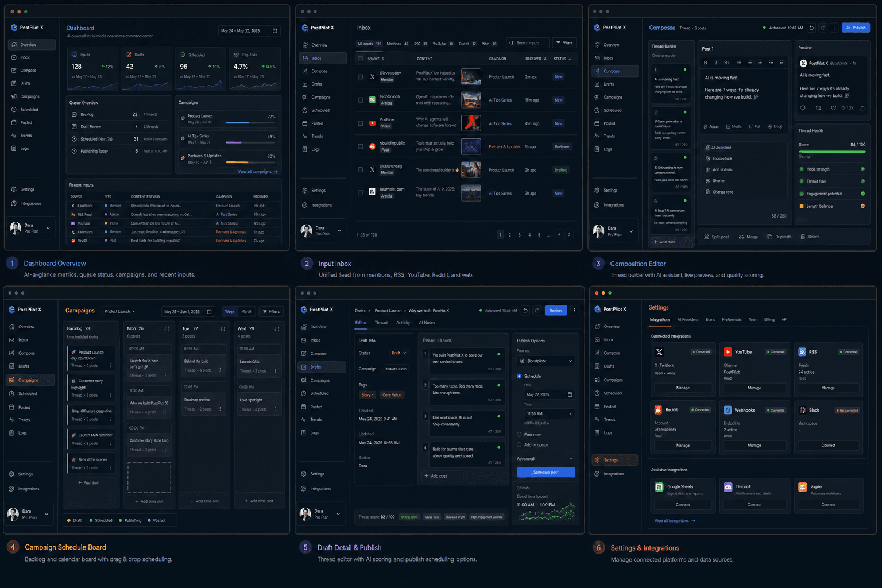This screenshot has height=588, width=882.
Task: Click Search inputs field in Inbox
Action: pyautogui.click(x=527, y=43)
